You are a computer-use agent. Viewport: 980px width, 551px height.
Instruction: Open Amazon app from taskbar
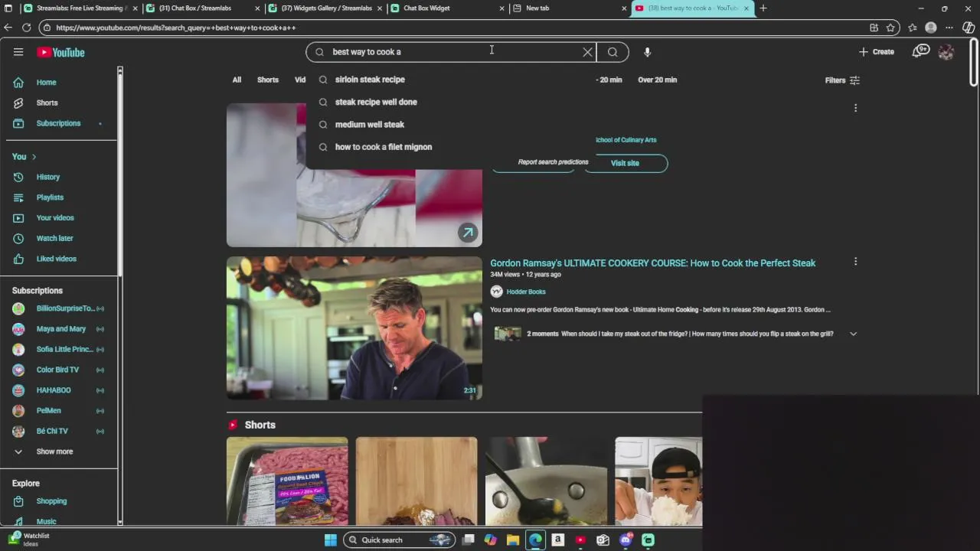(x=558, y=540)
